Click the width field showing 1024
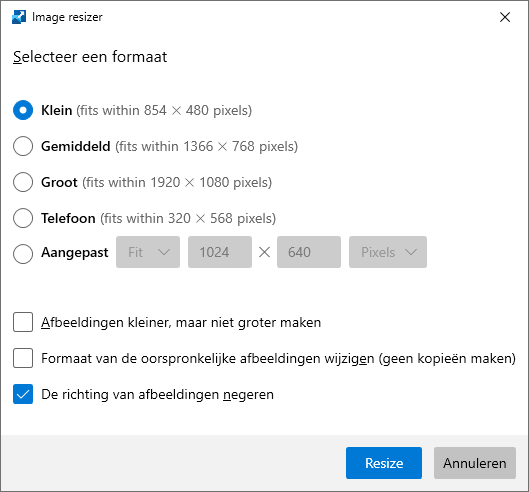Screen dimensions: 529x492 (x=220, y=252)
